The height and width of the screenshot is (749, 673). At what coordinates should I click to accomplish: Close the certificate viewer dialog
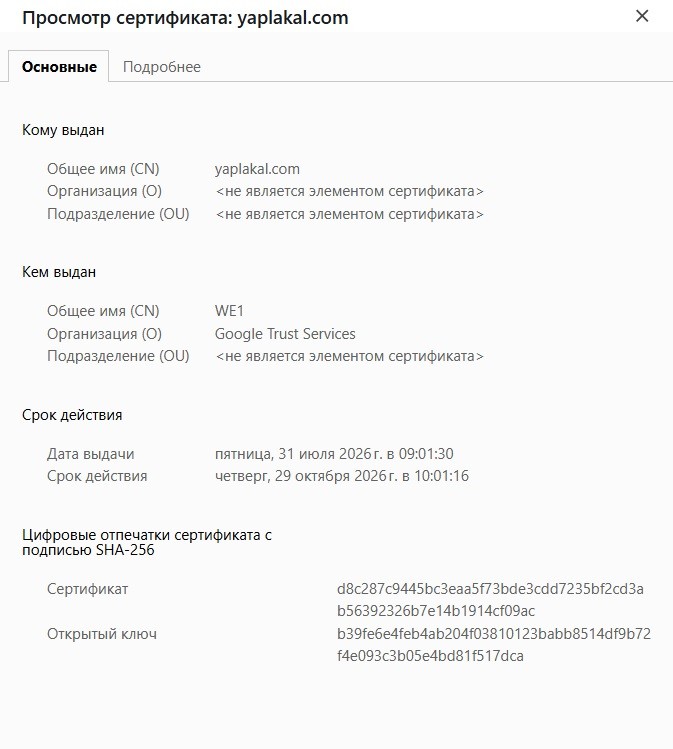(x=642, y=16)
